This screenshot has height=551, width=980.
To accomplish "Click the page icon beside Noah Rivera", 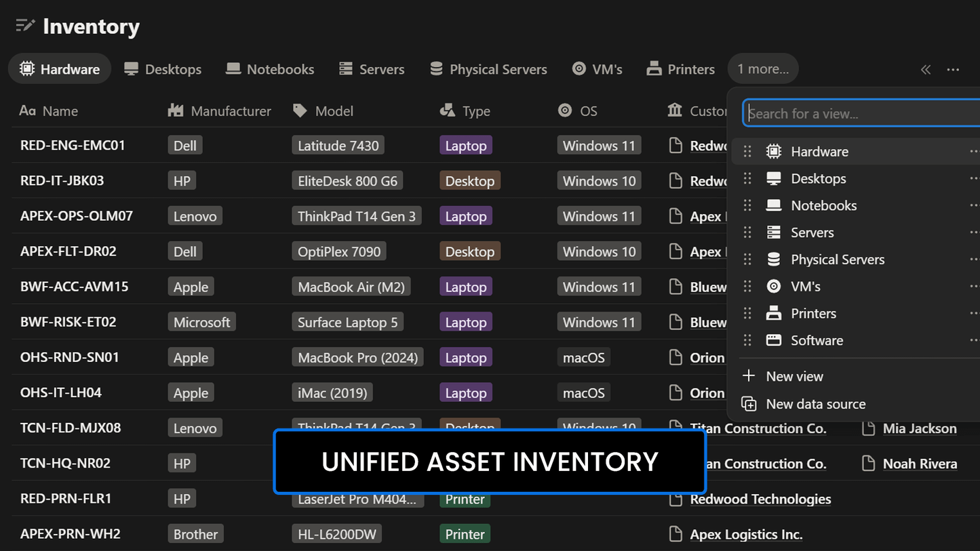I will click(868, 464).
